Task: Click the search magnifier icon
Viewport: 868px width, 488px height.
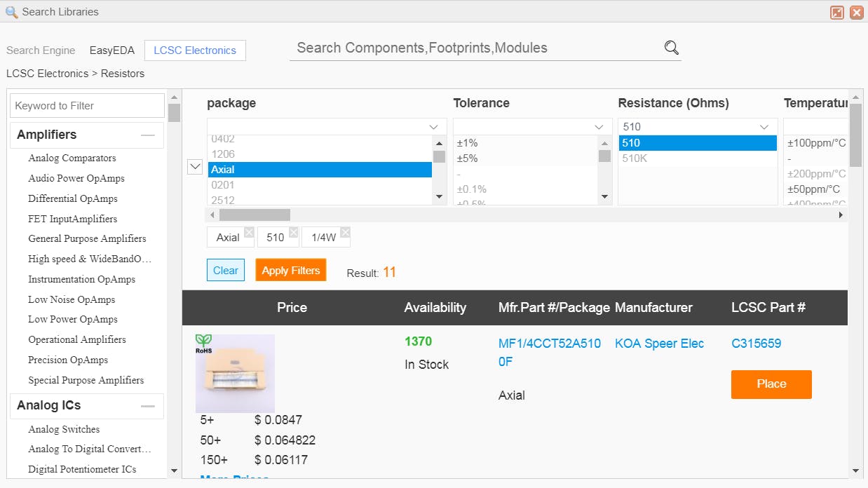Action: click(671, 48)
